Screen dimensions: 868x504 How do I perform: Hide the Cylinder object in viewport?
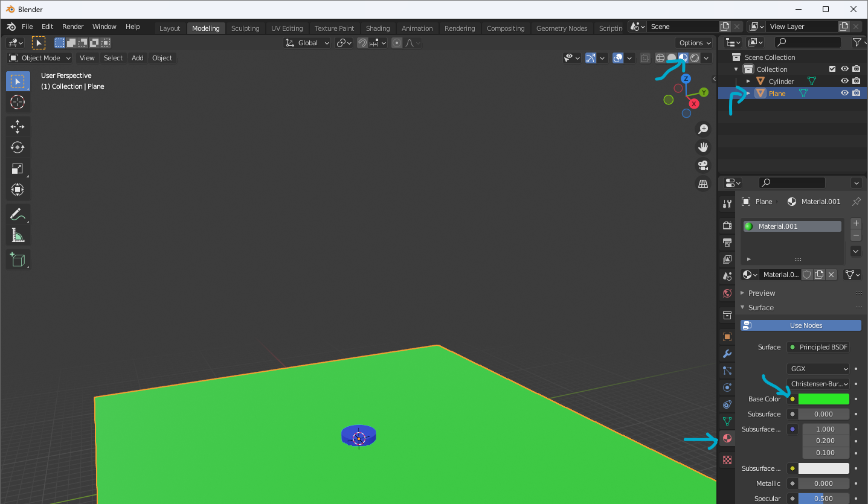point(844,81)
